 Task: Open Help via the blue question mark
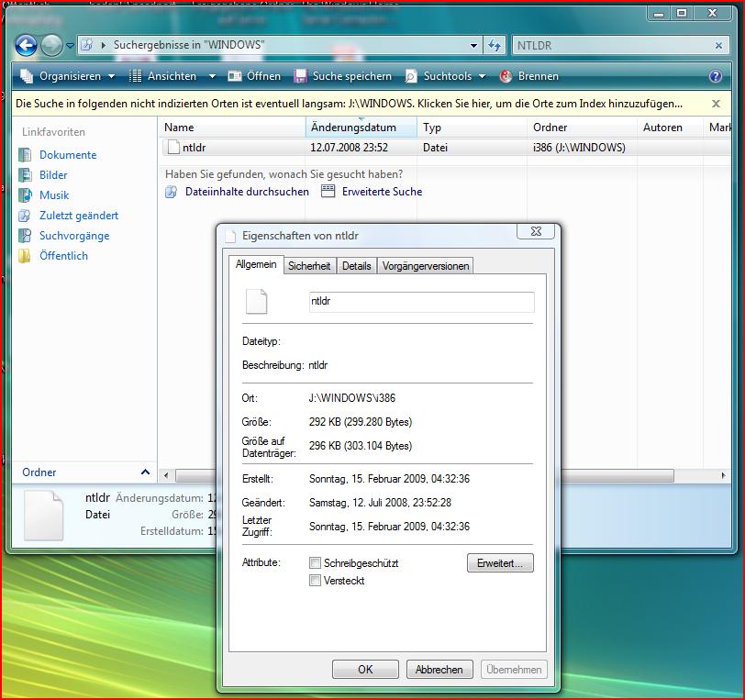(715, 76)
